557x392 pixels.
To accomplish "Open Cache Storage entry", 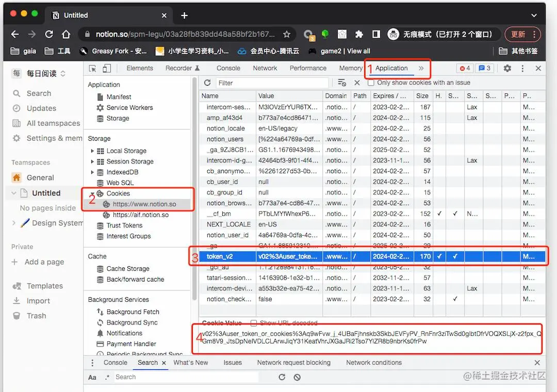I will (x=127, y=269).
